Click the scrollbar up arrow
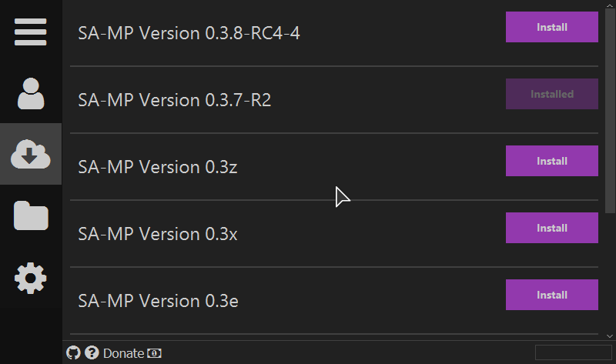 click(x=610, y=5)
